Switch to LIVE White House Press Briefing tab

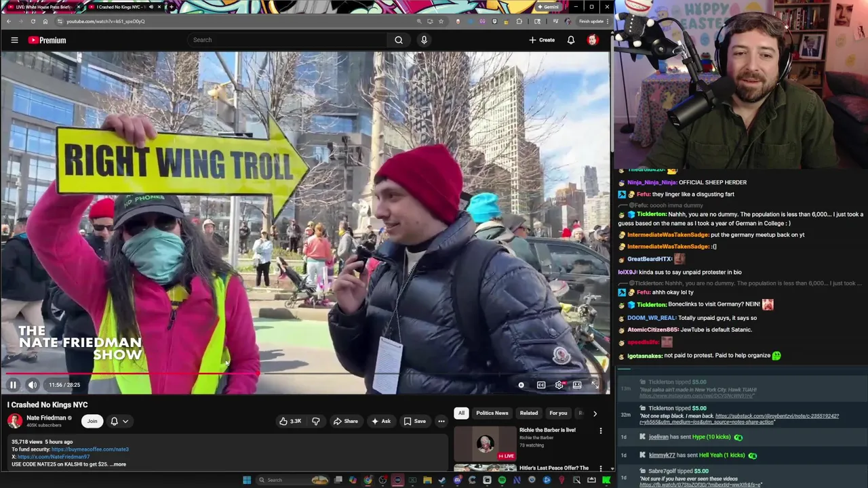tap(42, 7)
